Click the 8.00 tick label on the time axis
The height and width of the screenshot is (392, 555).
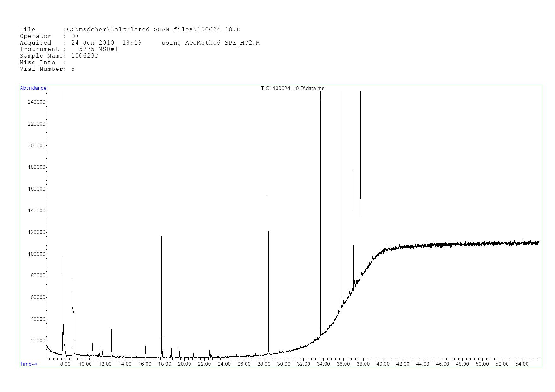coord(65,364)
